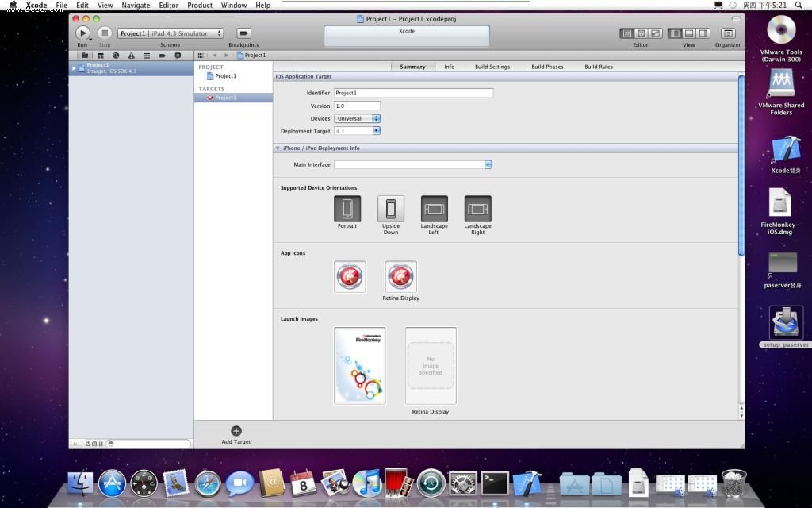The image size is (812, 508).
Task: Open the related files grid icon in jump bar
Action: (x=201, y=56)
